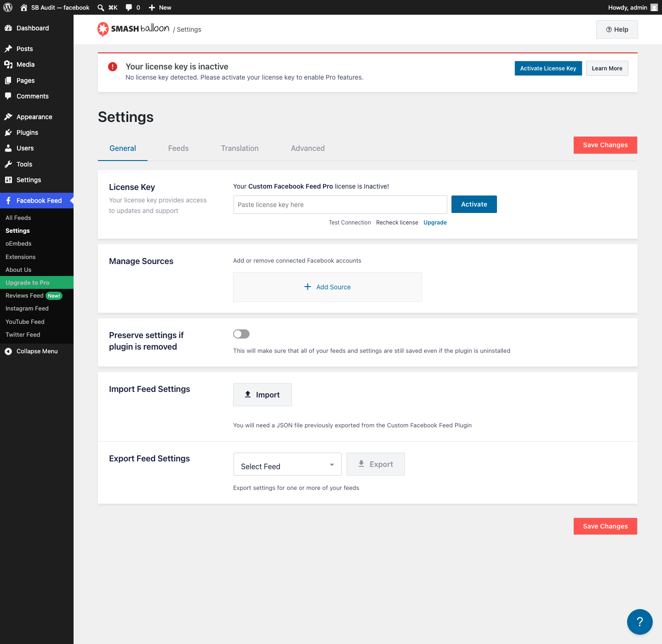Click the Appearance paintbrush icon
662x644 pixels.
[8, 117]
